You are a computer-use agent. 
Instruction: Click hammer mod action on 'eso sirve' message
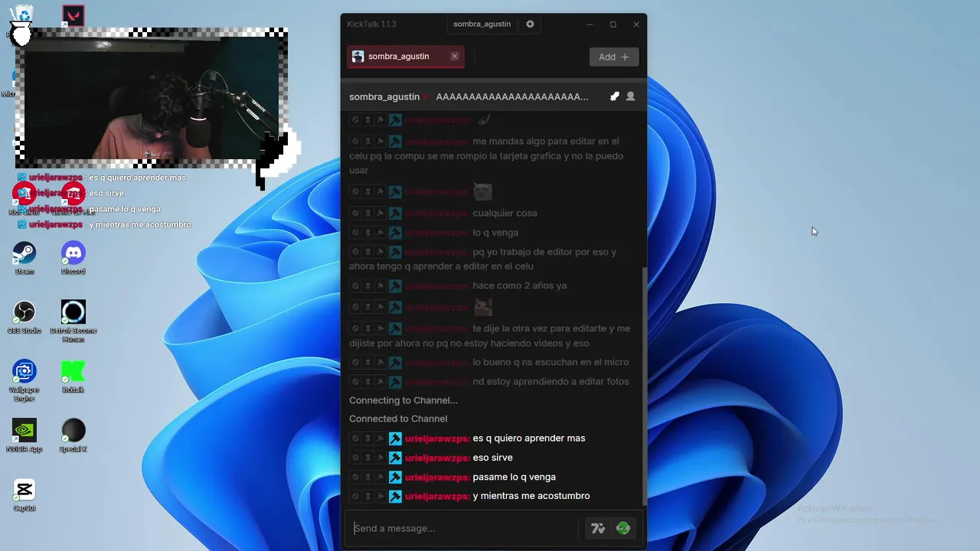(380, 458)
